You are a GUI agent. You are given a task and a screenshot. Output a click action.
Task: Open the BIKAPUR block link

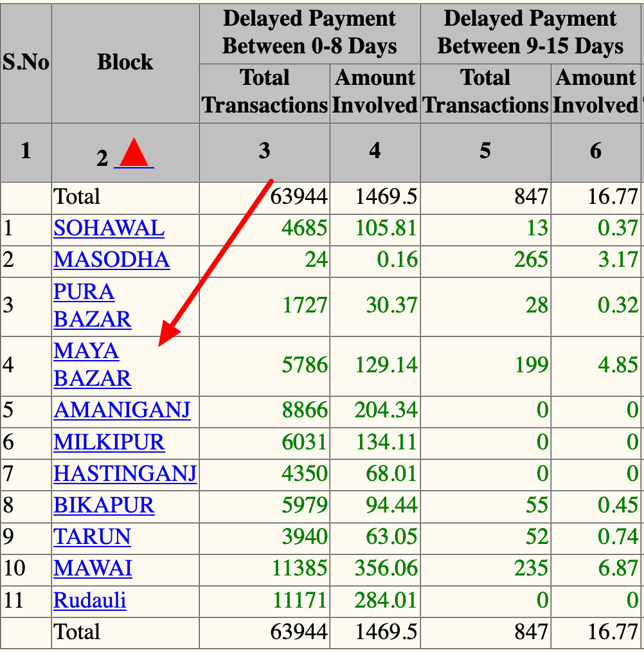[104, 505]
